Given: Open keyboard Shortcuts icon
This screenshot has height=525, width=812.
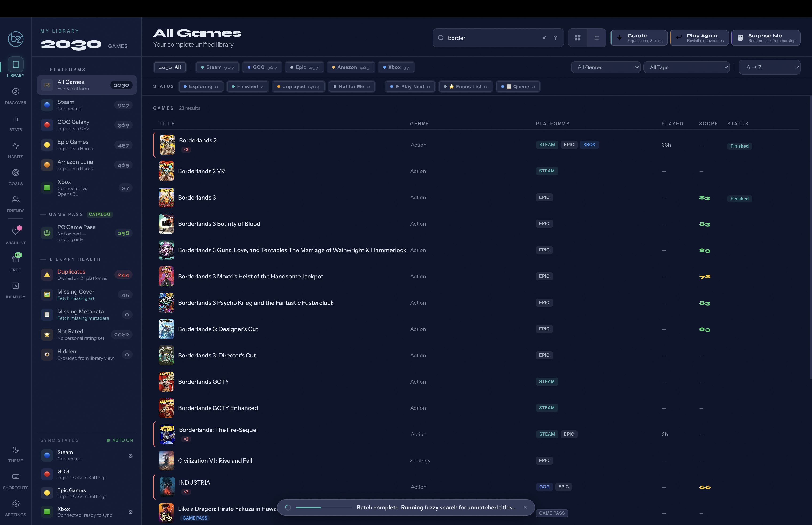Looking at the screenshot, I should click(x=16, y=477).
